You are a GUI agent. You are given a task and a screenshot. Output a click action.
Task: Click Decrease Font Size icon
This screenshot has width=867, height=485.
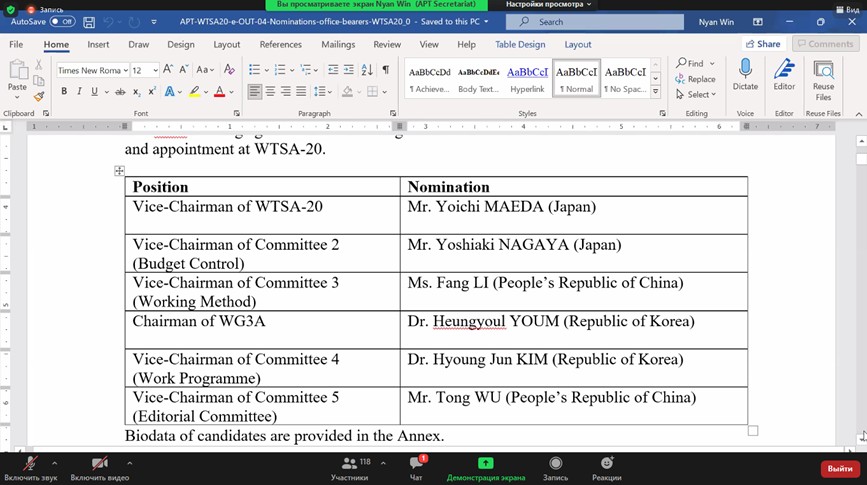click(x=184, y=70)
